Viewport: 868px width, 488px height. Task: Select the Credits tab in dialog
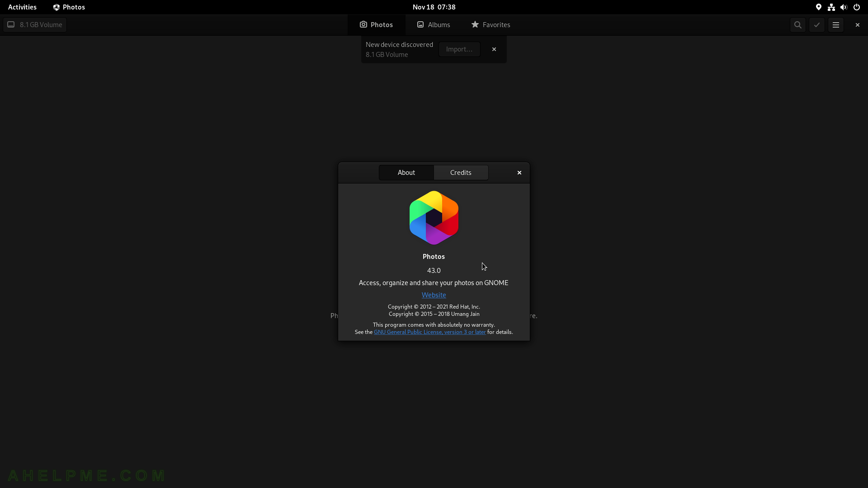point(461,173)
